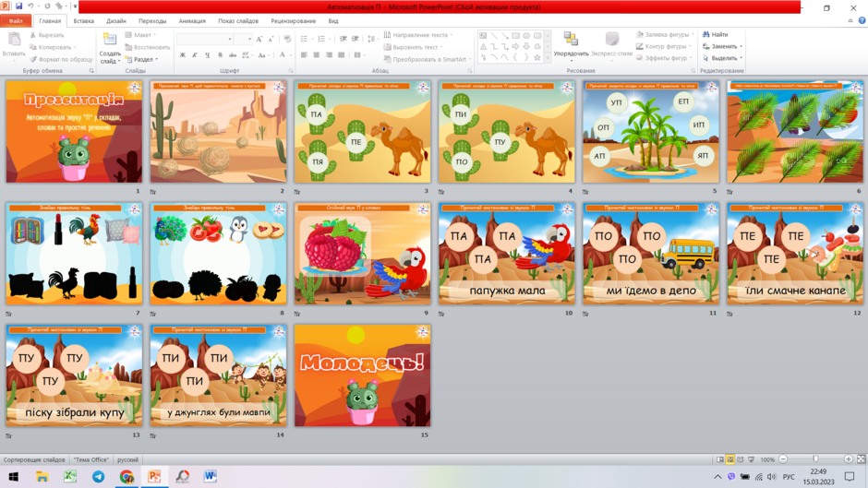Click the Вставить clipboard icon
This screenshot has height=488, width=868.
[x=14, y=40]
